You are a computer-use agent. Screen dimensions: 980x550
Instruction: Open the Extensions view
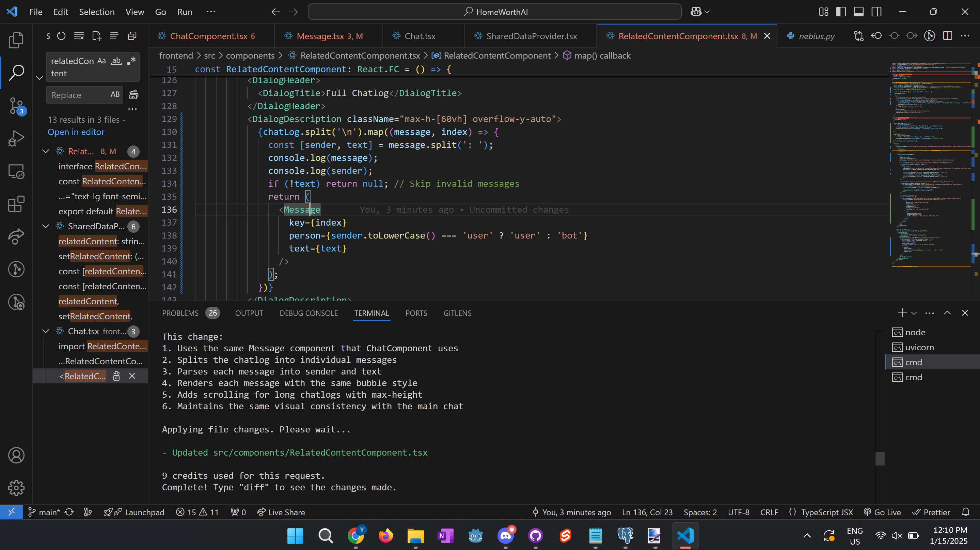(16, 204)
